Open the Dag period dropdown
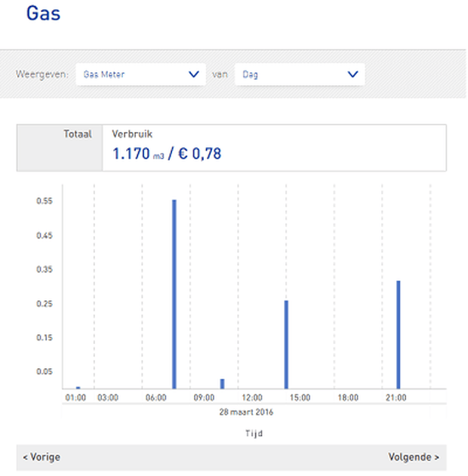 click(x=299, y=75)
